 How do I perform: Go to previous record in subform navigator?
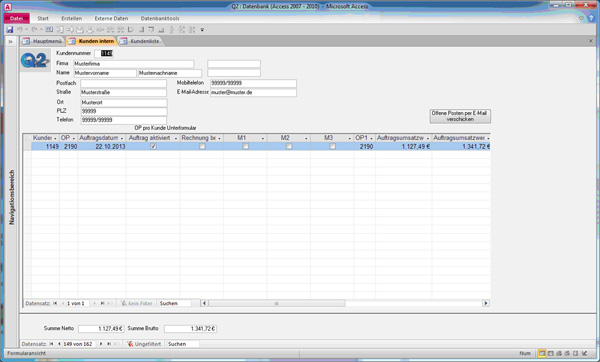coord(63,303)
